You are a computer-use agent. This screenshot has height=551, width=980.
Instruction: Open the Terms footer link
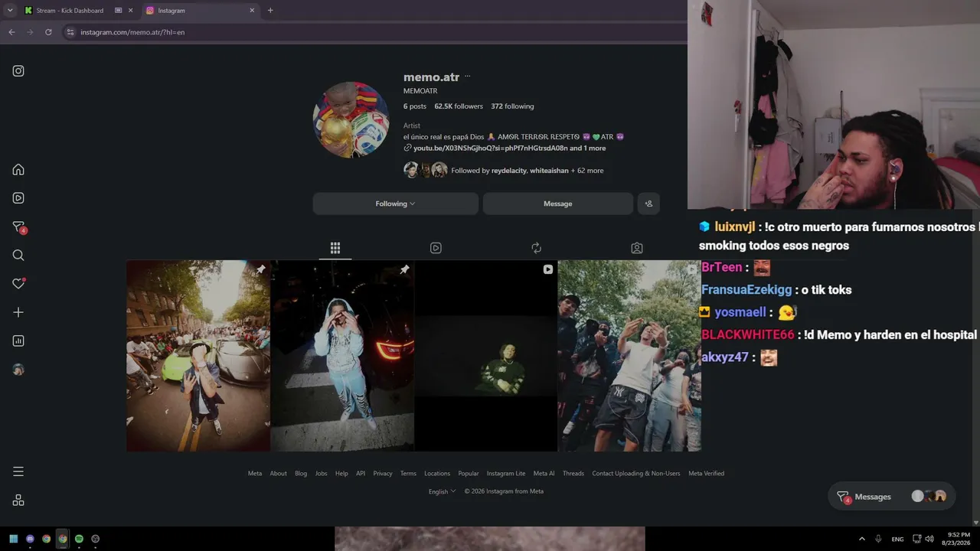tap(408, 474)
